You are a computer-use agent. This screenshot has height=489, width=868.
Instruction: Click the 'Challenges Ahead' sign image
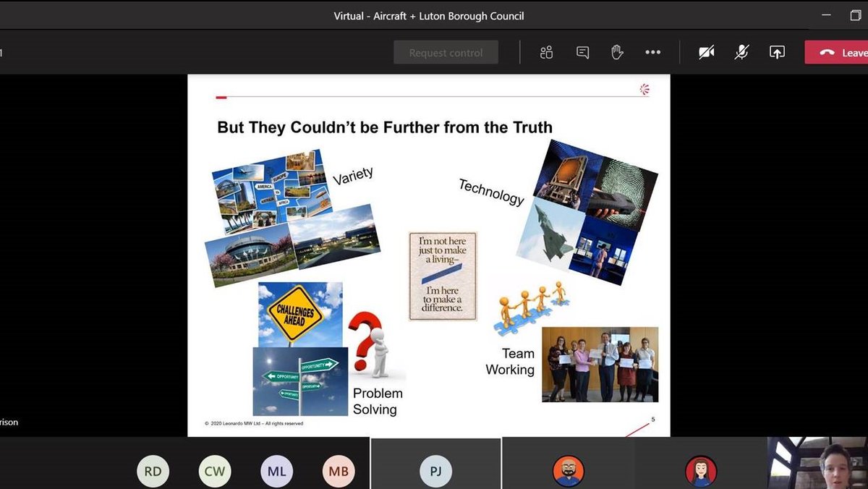[x=300, y=315]
